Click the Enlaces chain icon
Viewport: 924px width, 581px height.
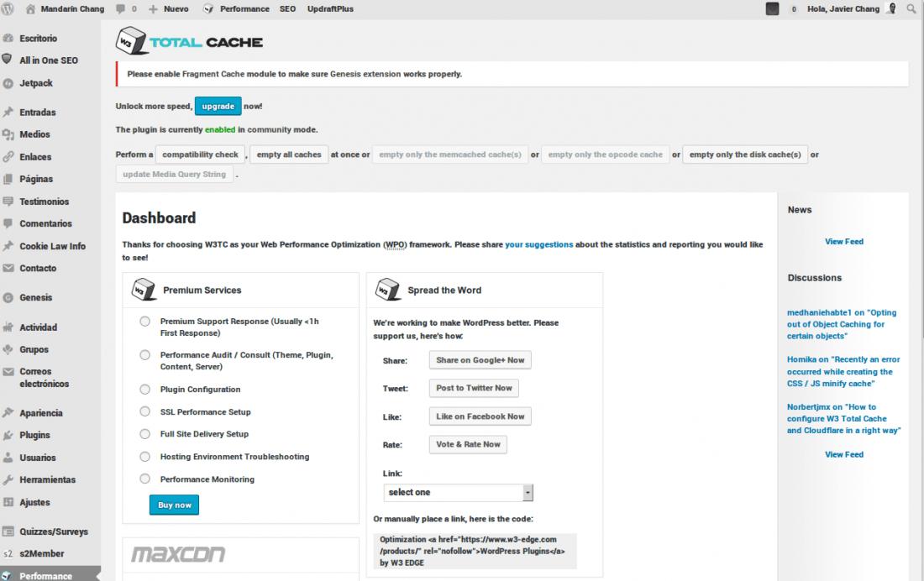click(x=8, y=157)
